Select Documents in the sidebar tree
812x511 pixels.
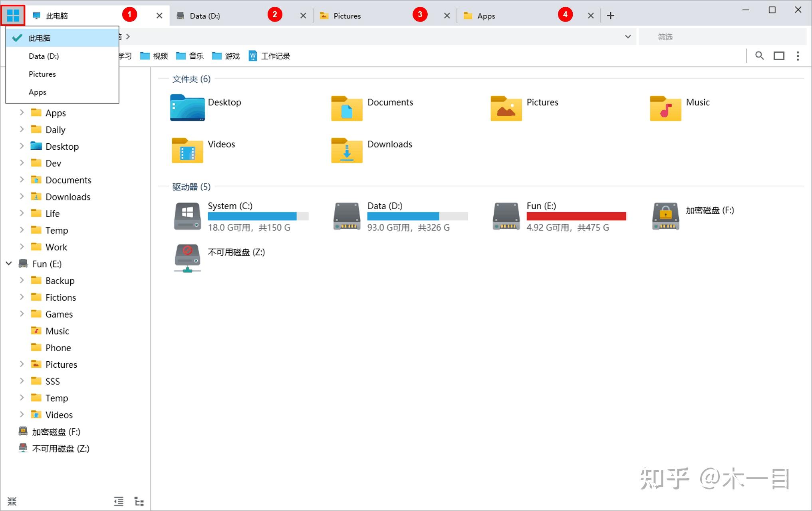click(x=68, y=180)
